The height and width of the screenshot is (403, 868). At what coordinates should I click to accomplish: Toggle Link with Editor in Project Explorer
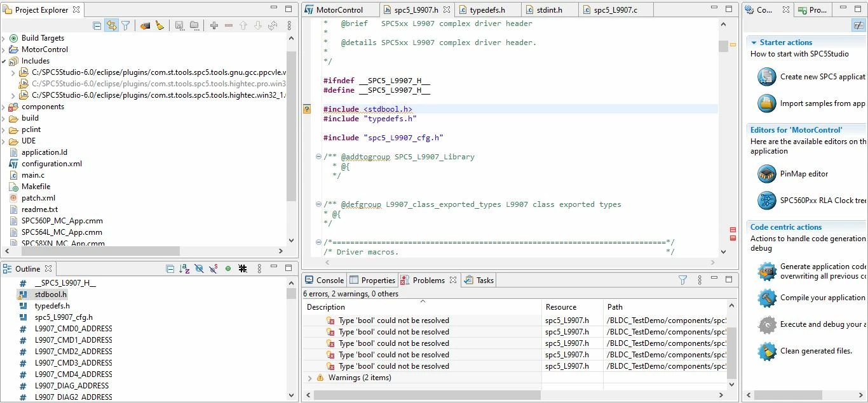111,25
